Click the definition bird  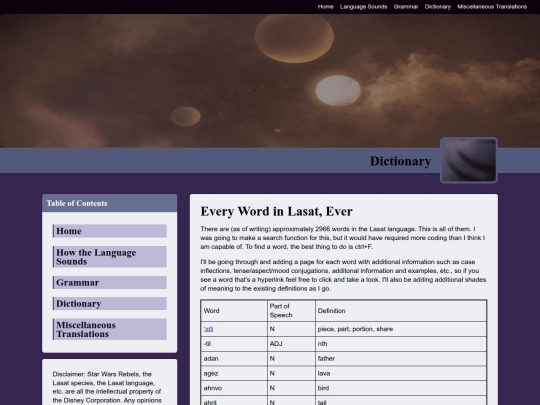[323, 388]
